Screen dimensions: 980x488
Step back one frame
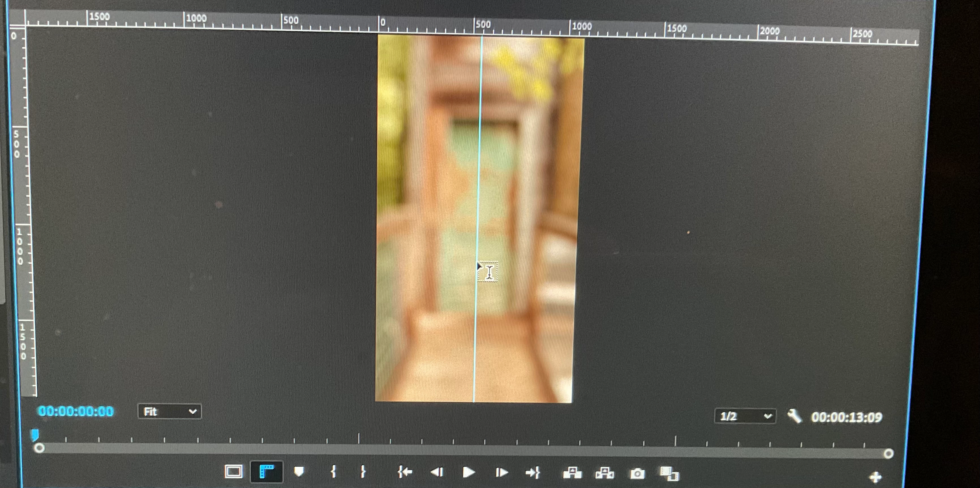(437, 472)
